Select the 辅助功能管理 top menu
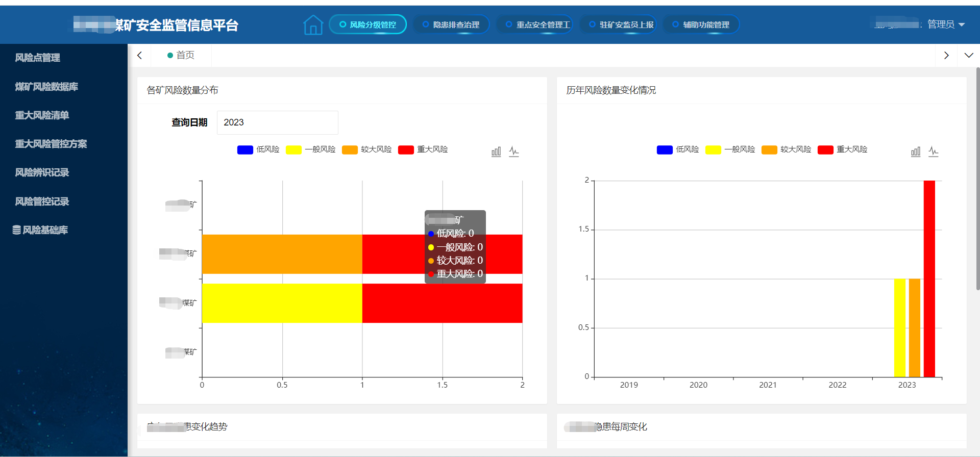The image size is (980, 457). (x=701, y=24)
